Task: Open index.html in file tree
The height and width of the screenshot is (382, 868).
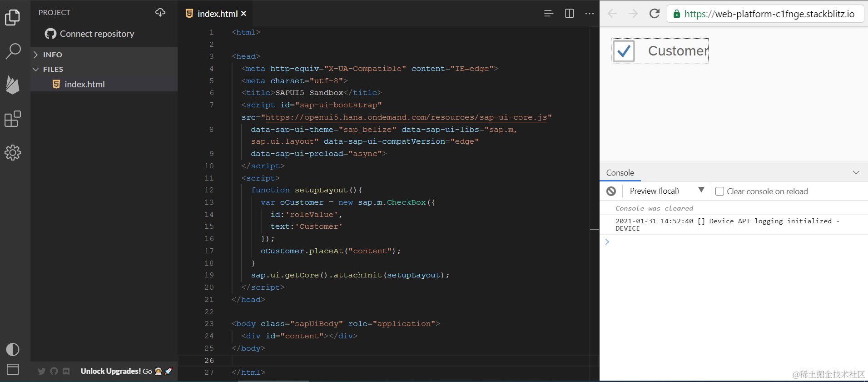Action: (104, 84)
